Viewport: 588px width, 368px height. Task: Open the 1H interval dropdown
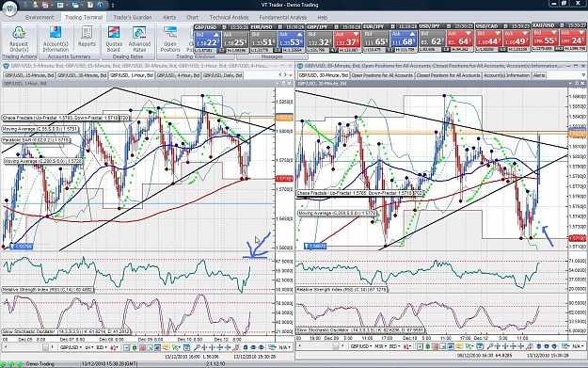pos(89,347)
